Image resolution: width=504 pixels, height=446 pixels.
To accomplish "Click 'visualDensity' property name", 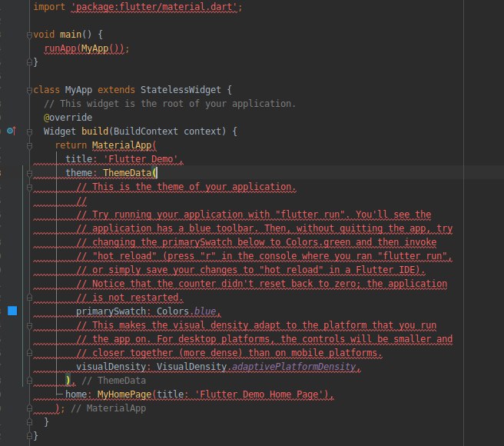I will click(x=111, y=367).
